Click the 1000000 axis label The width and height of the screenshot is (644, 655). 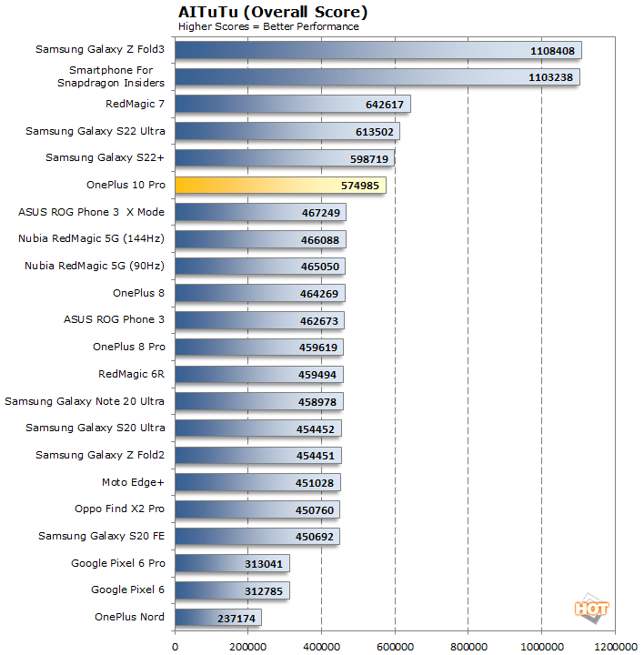pos(542,647)
